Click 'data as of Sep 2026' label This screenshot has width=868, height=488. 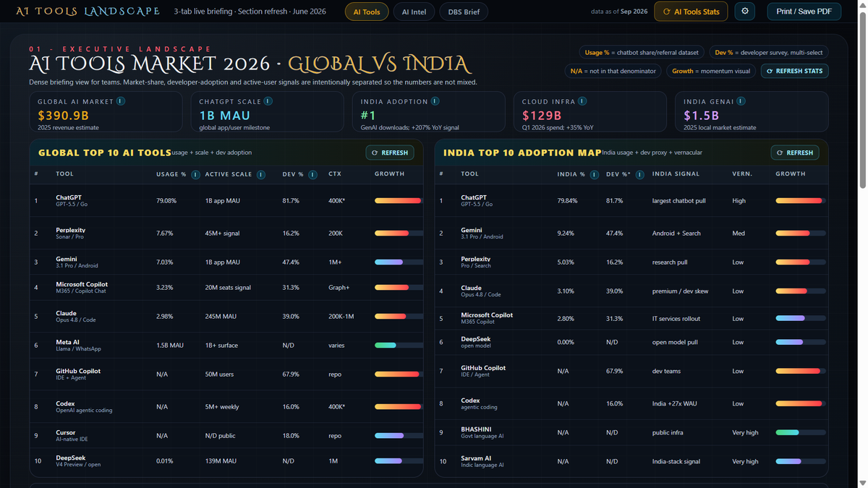click(619, 12)
